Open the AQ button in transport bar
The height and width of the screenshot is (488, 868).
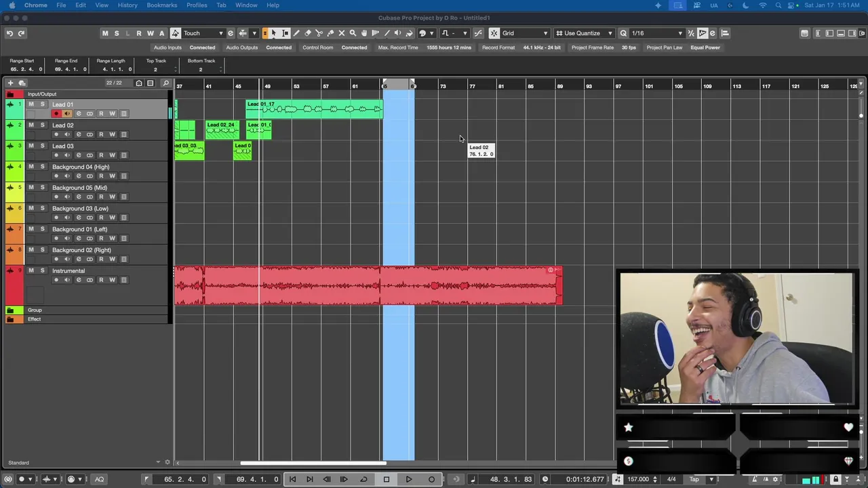[x=99, y=479]
